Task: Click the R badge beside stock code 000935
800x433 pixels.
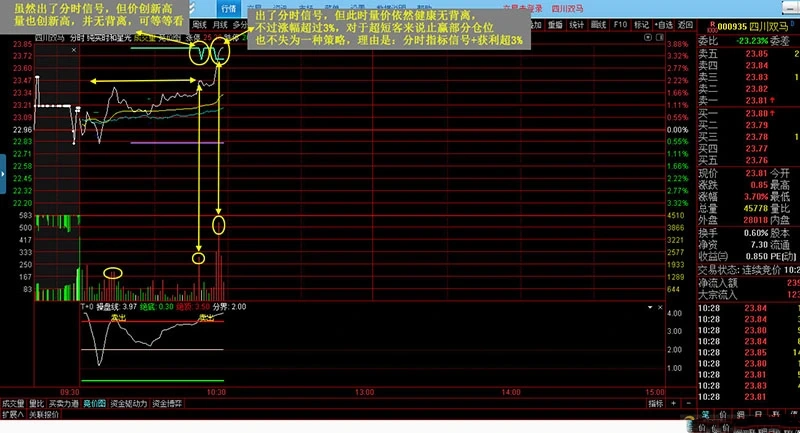Action: point(712,27)
